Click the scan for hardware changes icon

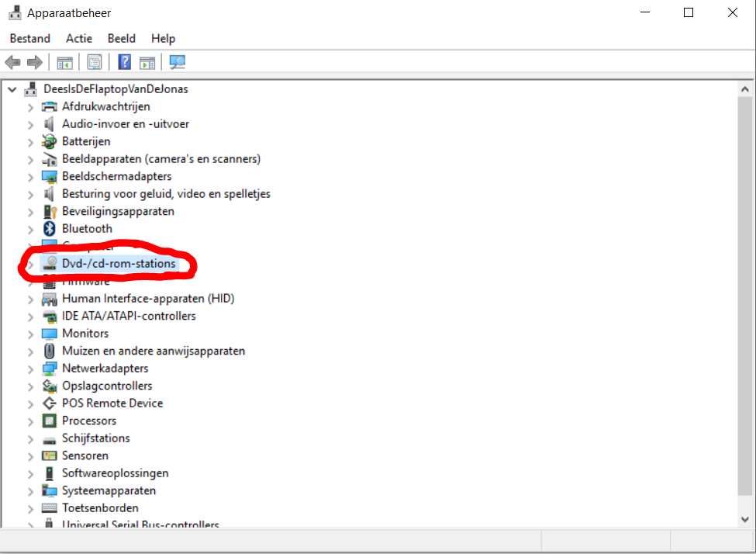point(177,62)
